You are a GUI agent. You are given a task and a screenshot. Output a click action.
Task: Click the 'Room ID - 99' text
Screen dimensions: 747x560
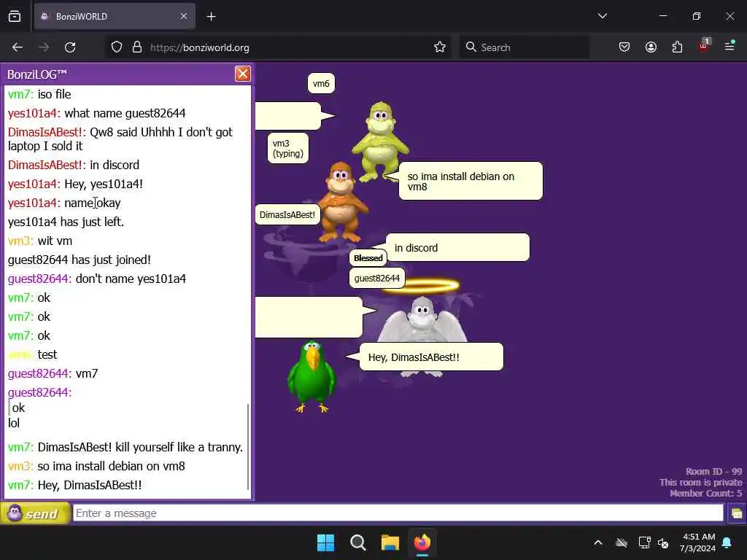[713, 471]
